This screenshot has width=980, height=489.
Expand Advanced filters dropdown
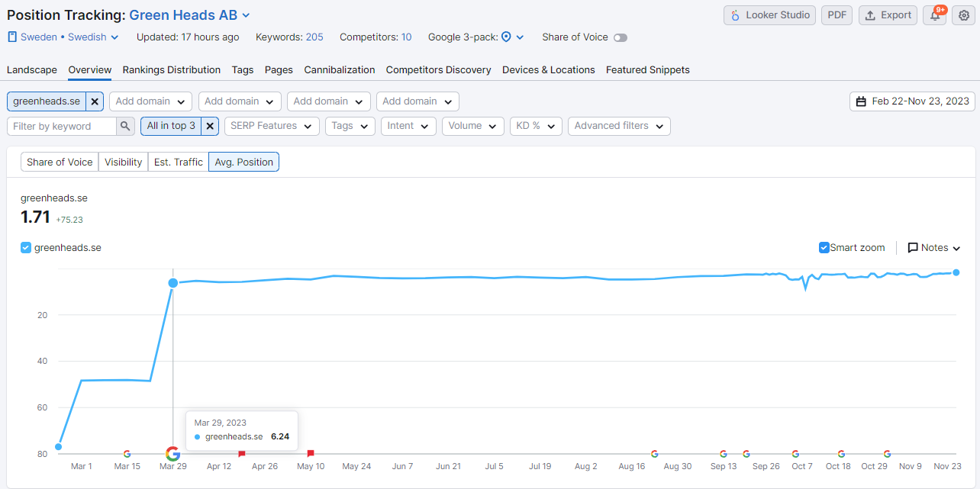(x=619, y=126)
